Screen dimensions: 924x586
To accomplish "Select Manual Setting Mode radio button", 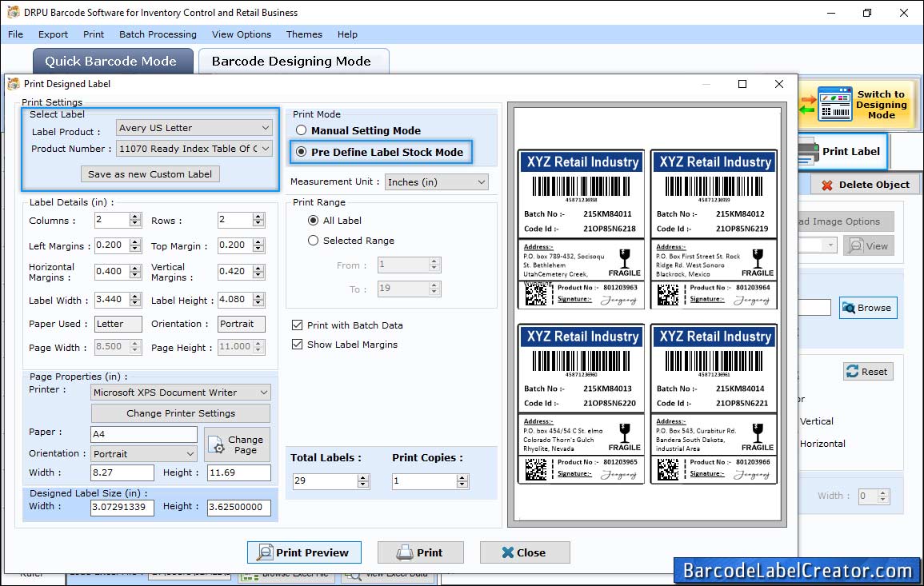I will coord(301,130).
